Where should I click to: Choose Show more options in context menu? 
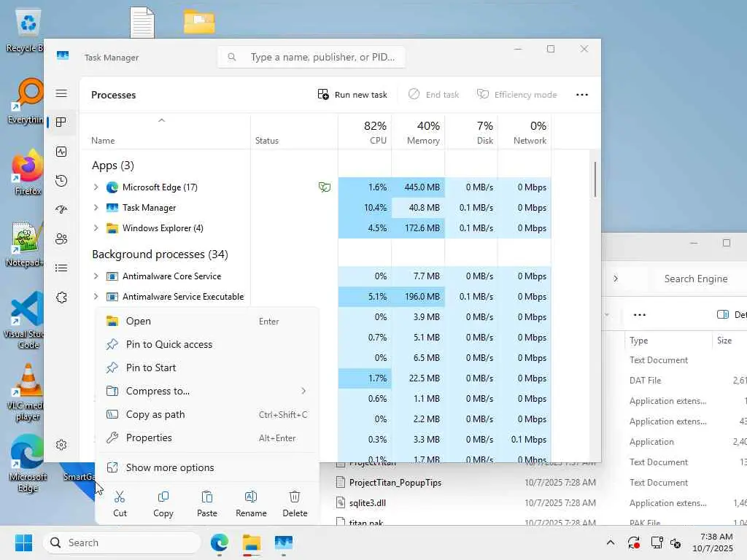207,467
